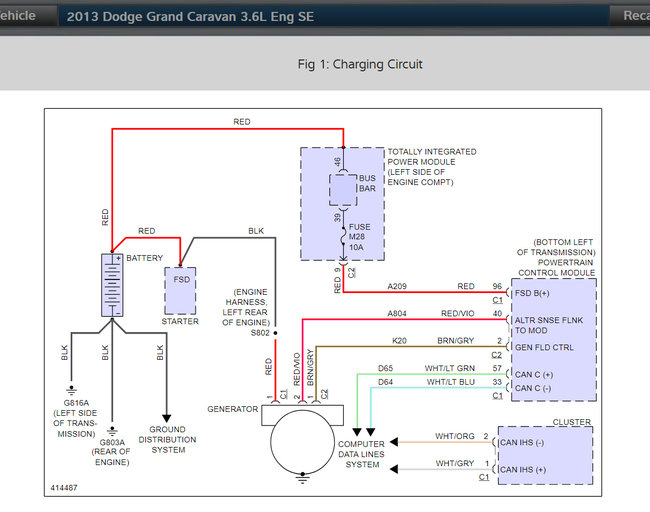This screenshot has width=650, height=512.
Task: Click the horizontal BRN/GRY label on K20 wire
Action: [456, 341]
